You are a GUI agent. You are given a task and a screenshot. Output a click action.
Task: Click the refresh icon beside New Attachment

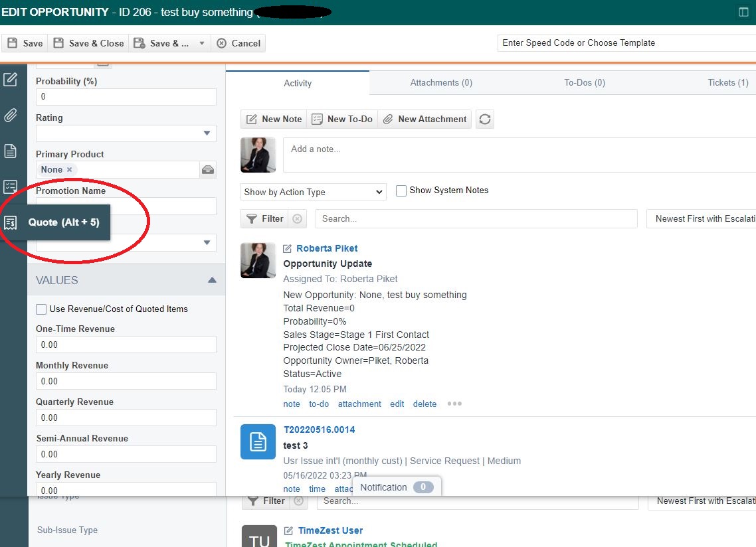[485, 119]
